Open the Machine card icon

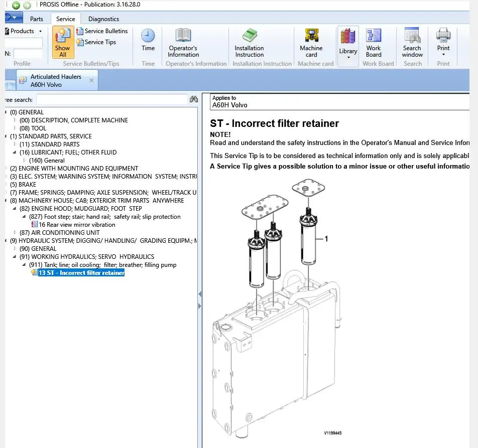(x=311, y=35)
